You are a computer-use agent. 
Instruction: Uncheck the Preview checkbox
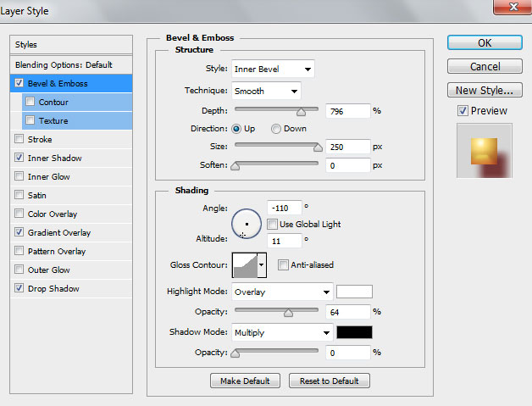tap(463, 111)
